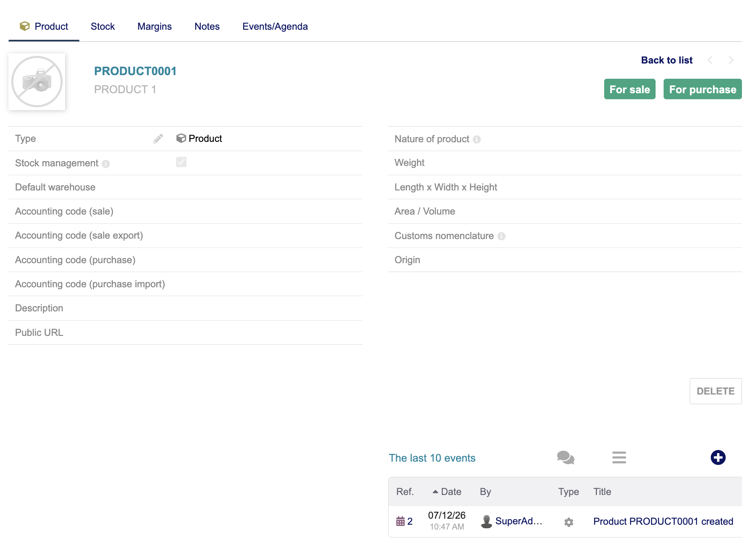This screenshot has height=544, width=756.
Task: Click the Customs nomenclature info icon
Action: coord(501,236)
